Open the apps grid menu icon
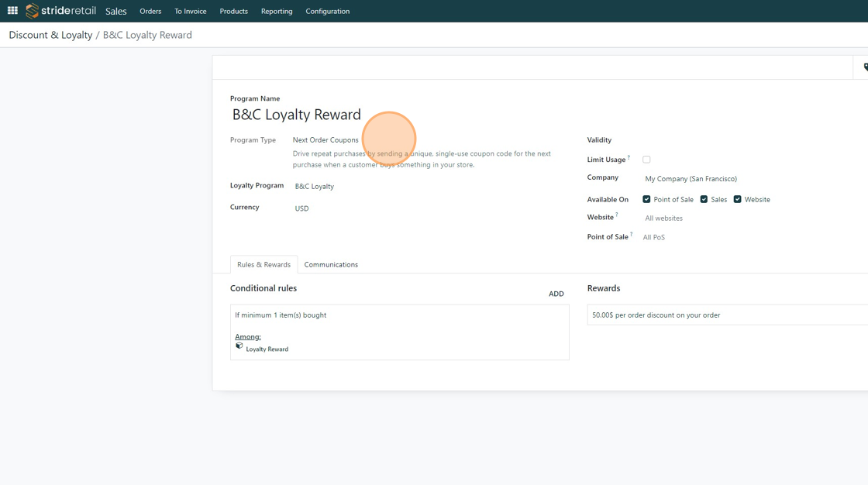This screenshot has height=485, width=868. (x=12, y=11)
